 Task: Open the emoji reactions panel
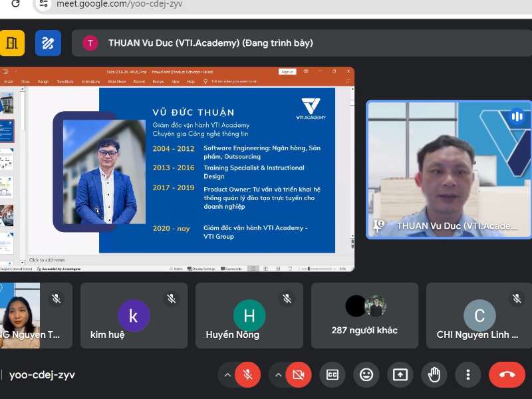[x=366, y=375]
